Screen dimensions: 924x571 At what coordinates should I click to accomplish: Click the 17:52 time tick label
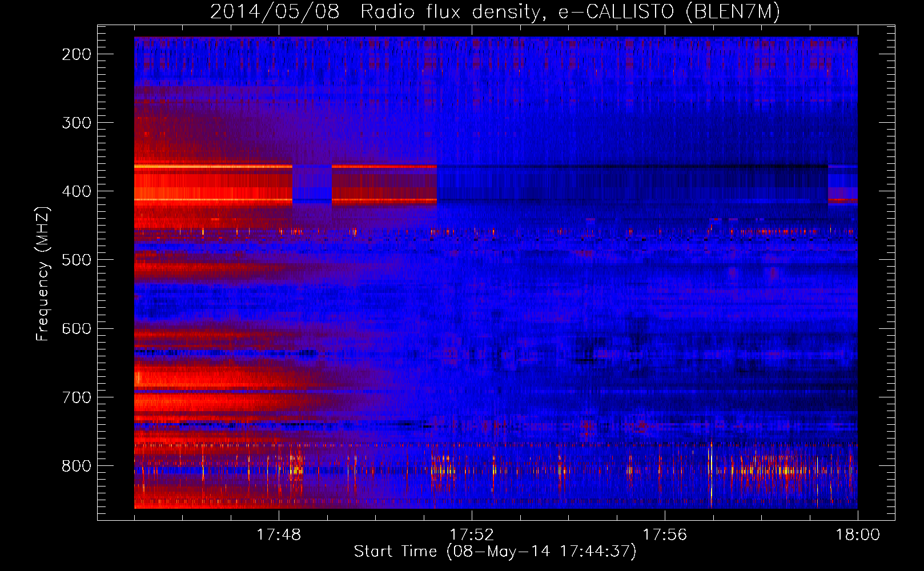coord(472,534)
